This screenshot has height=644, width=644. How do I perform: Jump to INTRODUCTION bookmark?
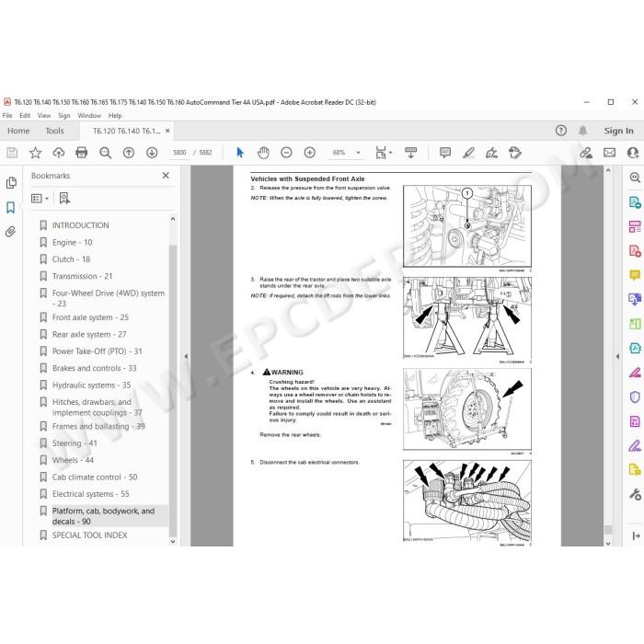tap(81, 225)
